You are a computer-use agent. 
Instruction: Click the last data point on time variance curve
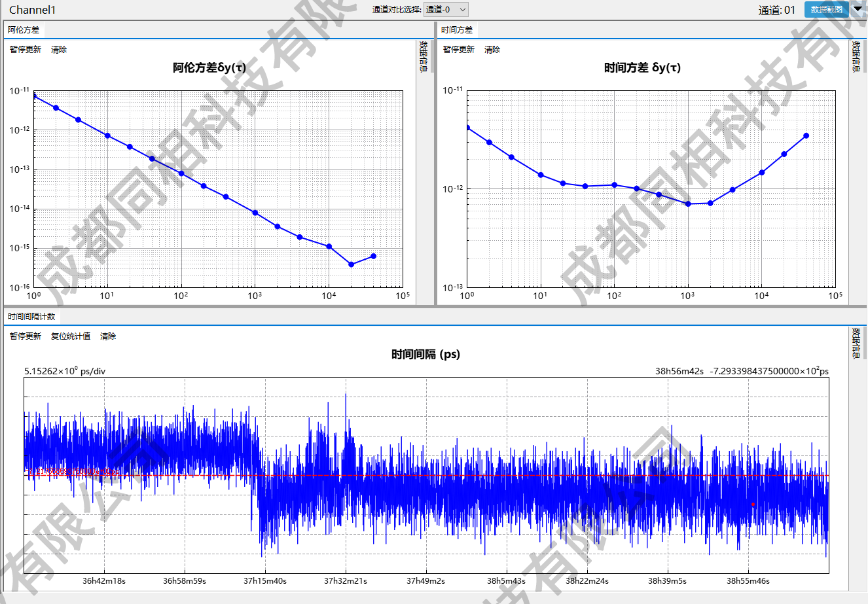[x=806, y=135]
